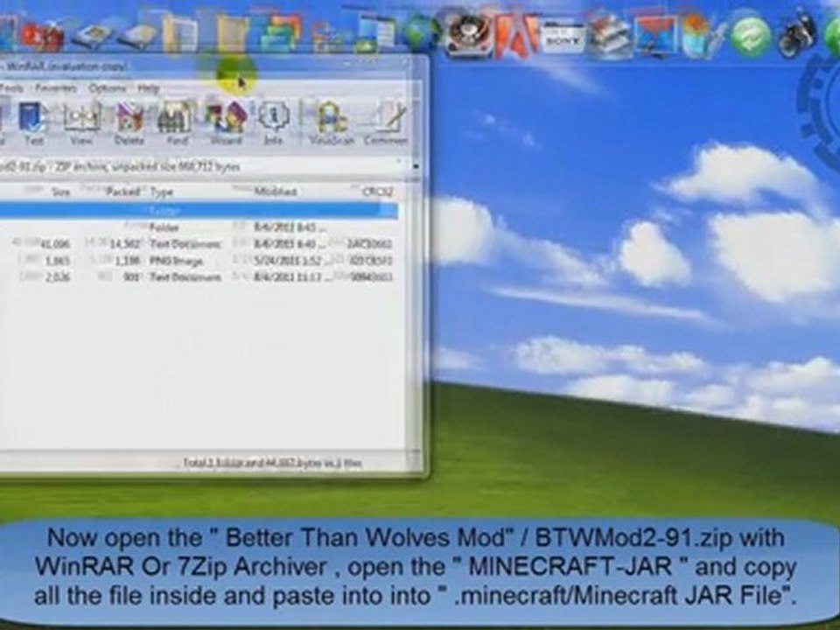Image resolution: width=840 pixels, height=630 pixels.
Task: Sort the file list by Size column
Action: (x=60, y=192)
